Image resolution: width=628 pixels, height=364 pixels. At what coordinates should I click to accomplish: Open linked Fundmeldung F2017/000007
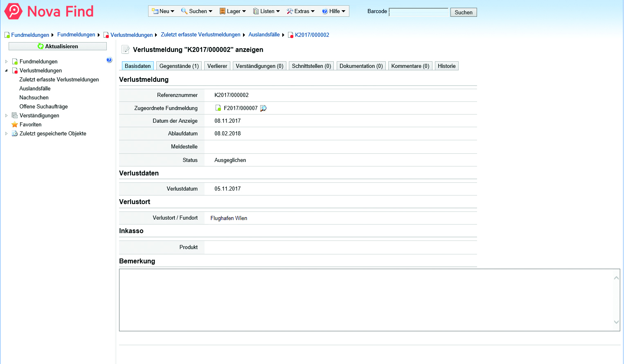tap(241, 108)
